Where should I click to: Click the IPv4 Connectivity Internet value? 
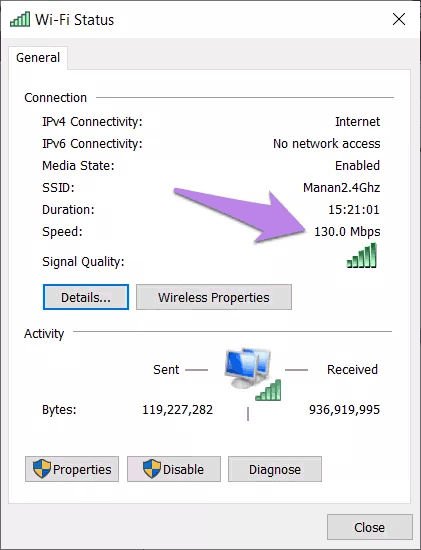click(357, 122)
